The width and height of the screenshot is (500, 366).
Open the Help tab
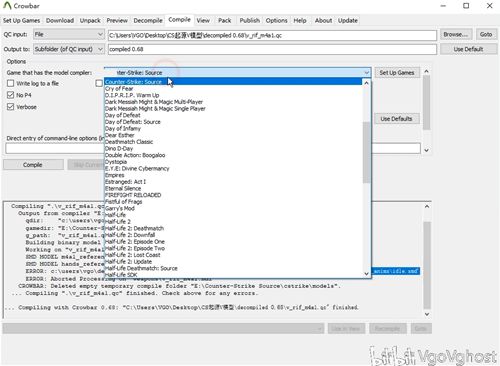coord(300,21)
